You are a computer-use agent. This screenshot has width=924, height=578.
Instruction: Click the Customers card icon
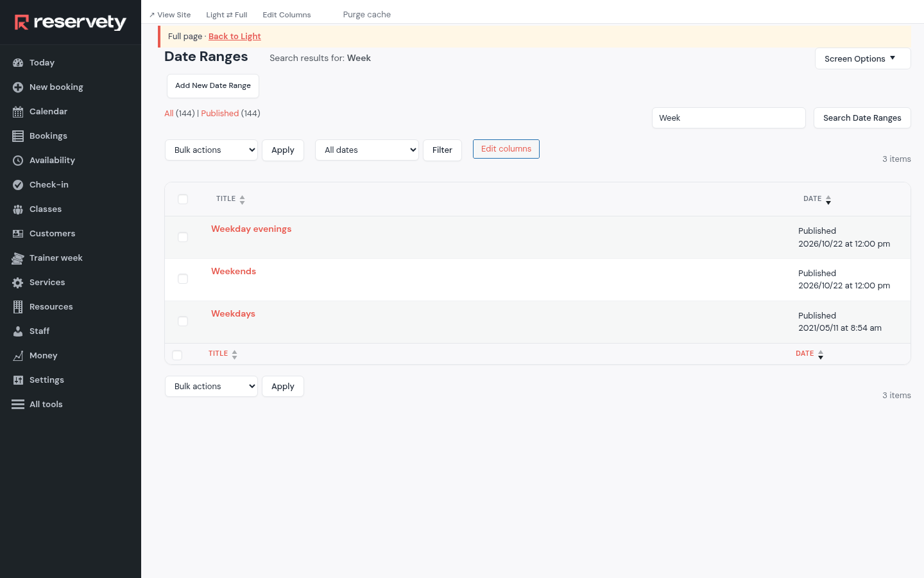[x=18, y=234]
